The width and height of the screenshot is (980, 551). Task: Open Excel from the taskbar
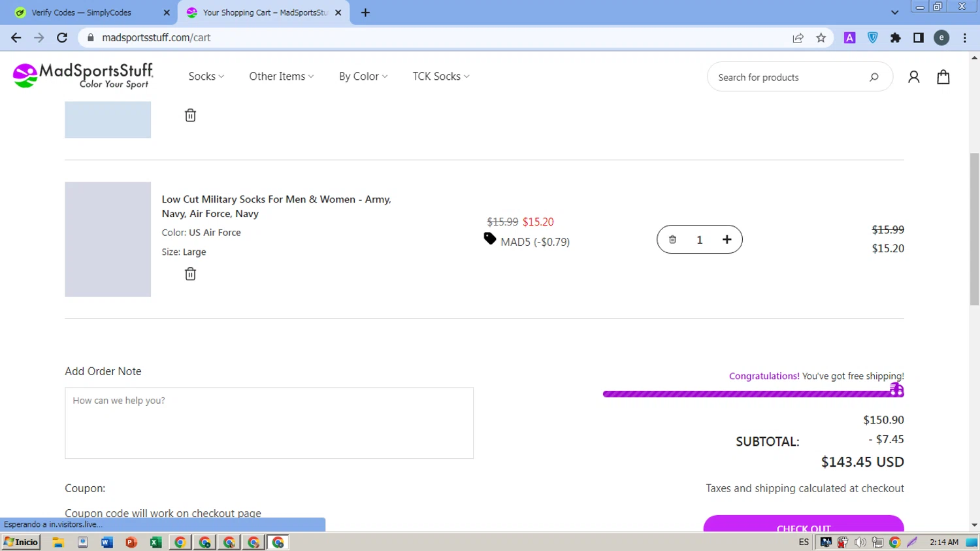[x=155, y=542]
